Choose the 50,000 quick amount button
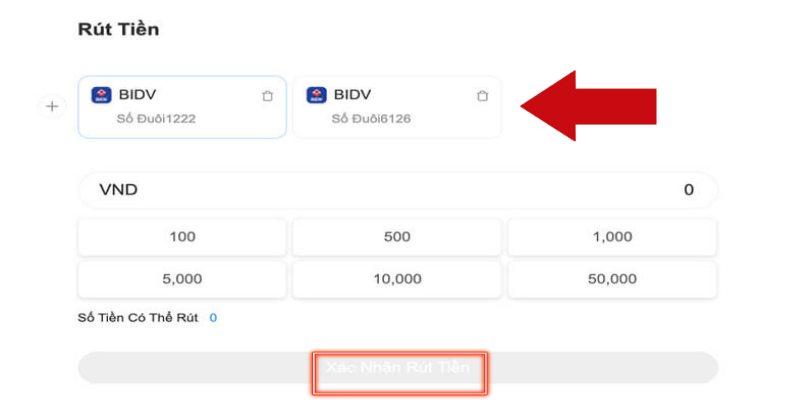Screen dimensions: 800x400 click(x=612, y=279)
